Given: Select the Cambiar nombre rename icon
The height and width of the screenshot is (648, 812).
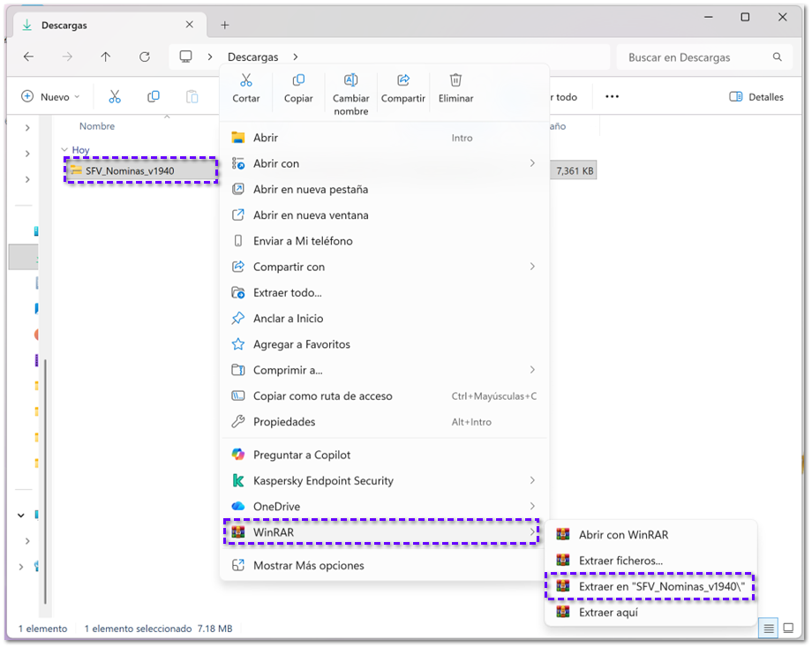Looking at the screenshot, I should tap(350, 80).
